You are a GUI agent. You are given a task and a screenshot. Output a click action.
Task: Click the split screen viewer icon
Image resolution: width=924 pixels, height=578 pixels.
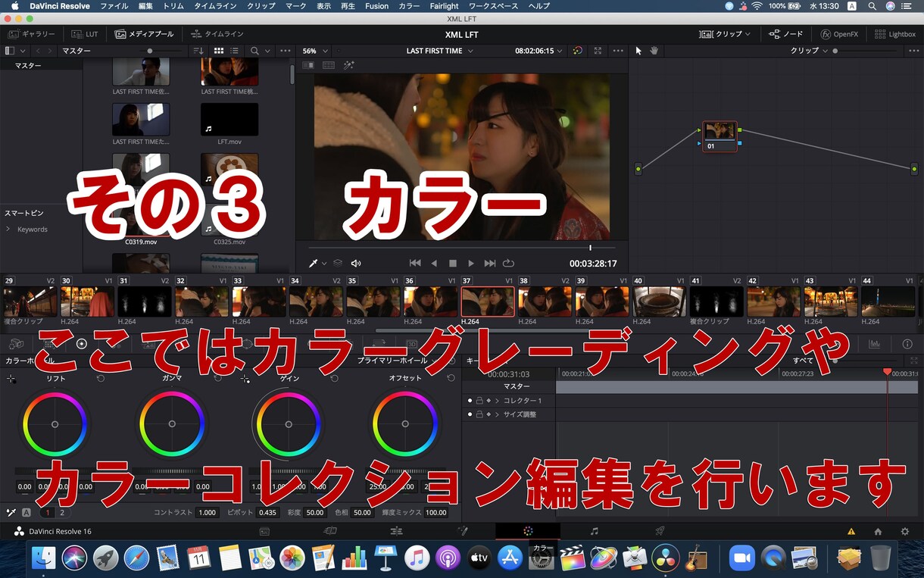click(329, 65)
